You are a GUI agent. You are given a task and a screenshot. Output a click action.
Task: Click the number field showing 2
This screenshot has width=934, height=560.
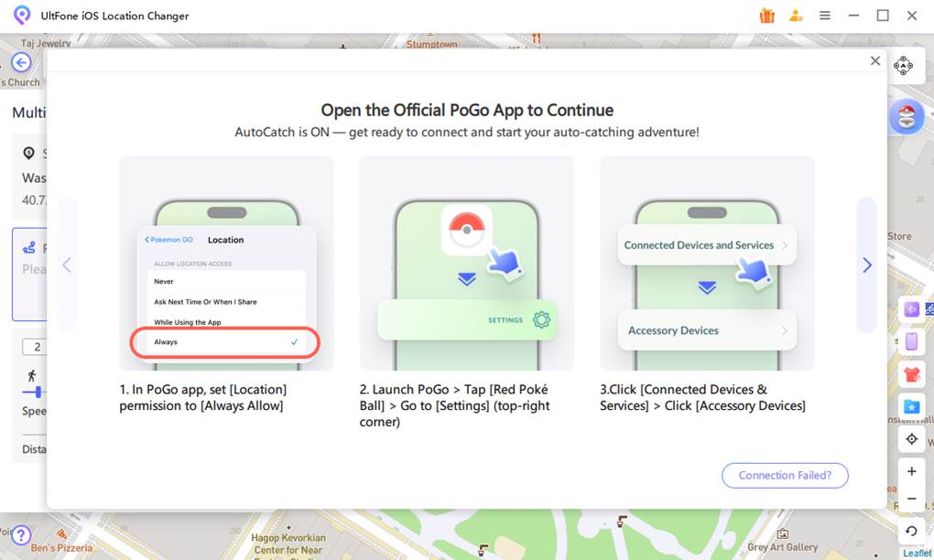[x=35, y=347]
